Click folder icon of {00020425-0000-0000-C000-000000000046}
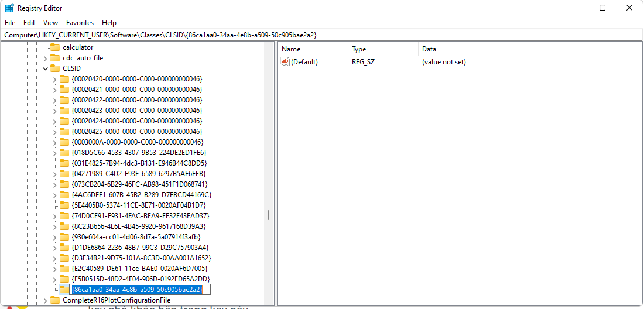Screen dimensions: 644x309 click(x=64, y=132)
